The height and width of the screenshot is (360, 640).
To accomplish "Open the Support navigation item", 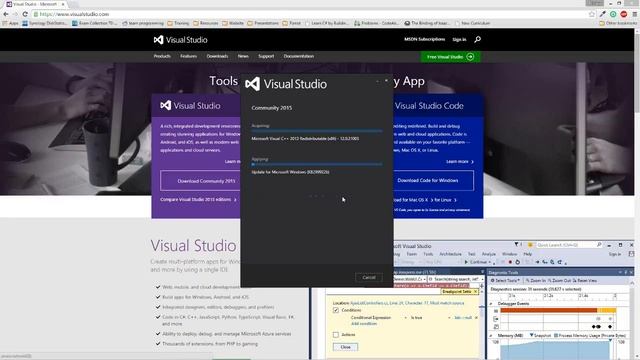I will tap(266, 56).
